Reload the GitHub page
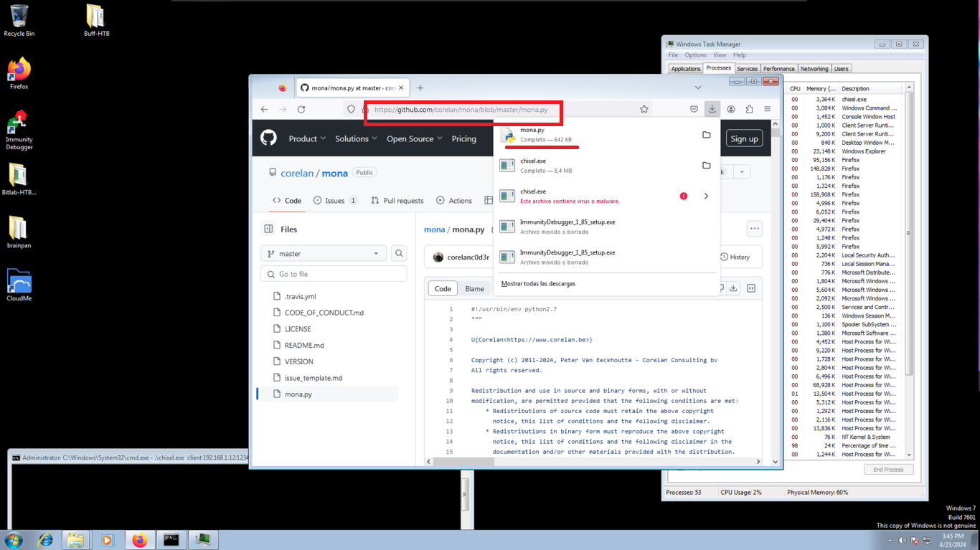Image resolution: width=980 pixels, height=550 pixels. [x=301, y=109]
